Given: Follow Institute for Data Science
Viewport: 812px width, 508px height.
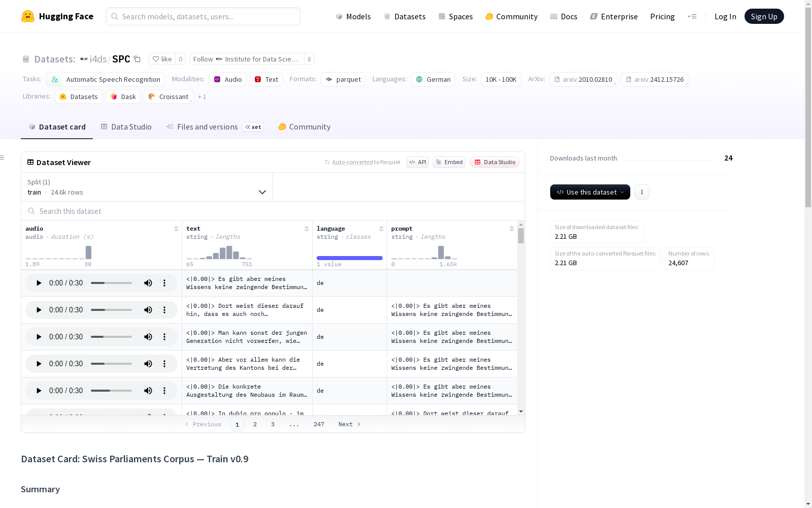Looking at the screenshot, I should click(247, 59).
